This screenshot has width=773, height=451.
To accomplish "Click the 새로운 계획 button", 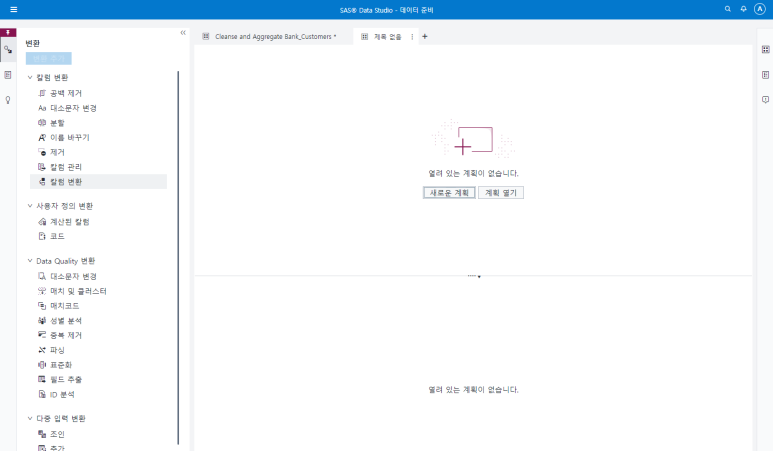I will pos(449,193).
